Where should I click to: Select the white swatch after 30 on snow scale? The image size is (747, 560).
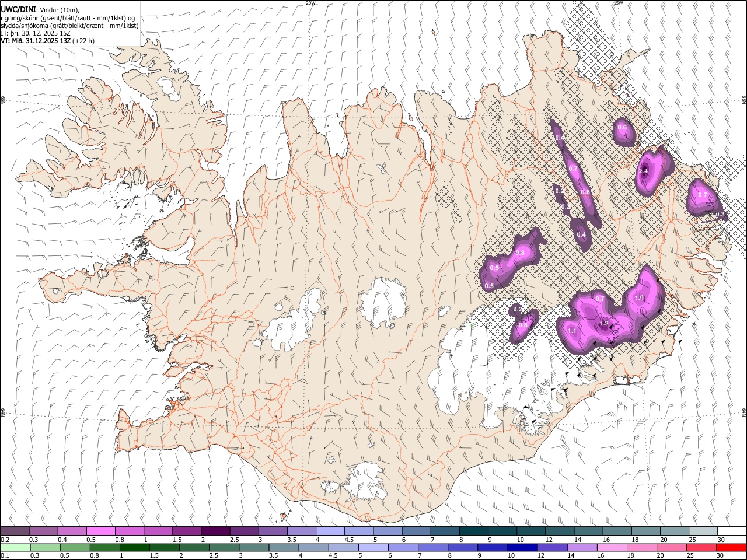point(732,531)
